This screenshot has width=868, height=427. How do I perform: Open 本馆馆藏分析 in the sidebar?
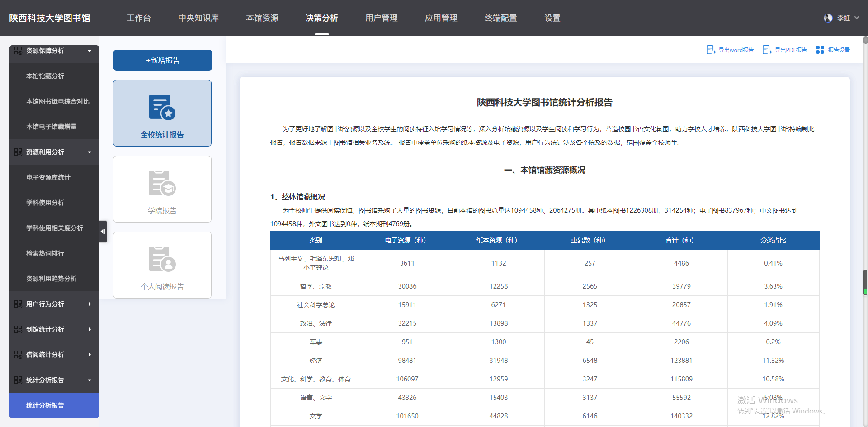coord(45,76)
